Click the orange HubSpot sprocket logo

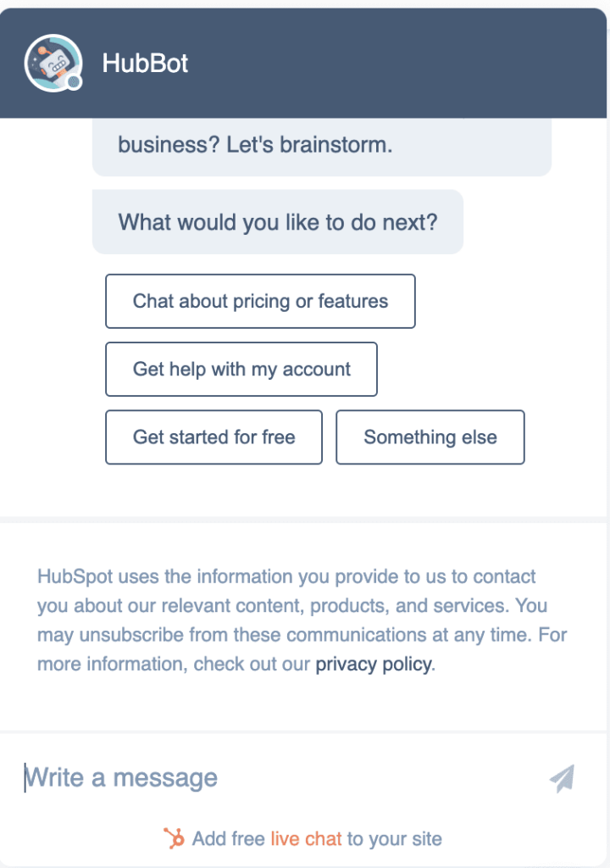tap(174, 838)
